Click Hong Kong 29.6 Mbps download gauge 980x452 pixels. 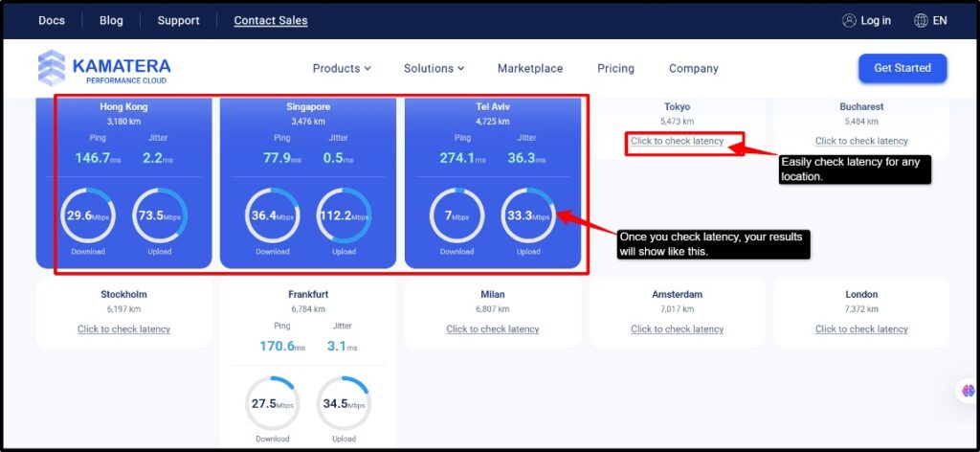point(87,215)
